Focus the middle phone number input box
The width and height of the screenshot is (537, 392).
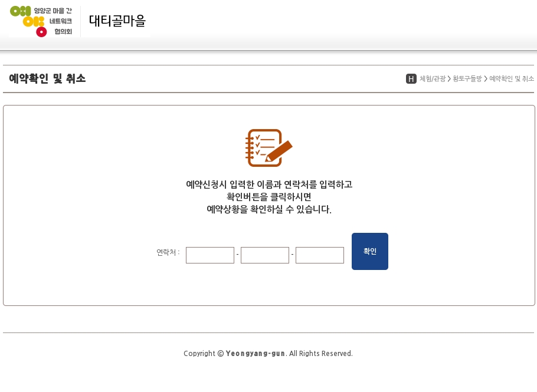point(265,255)
